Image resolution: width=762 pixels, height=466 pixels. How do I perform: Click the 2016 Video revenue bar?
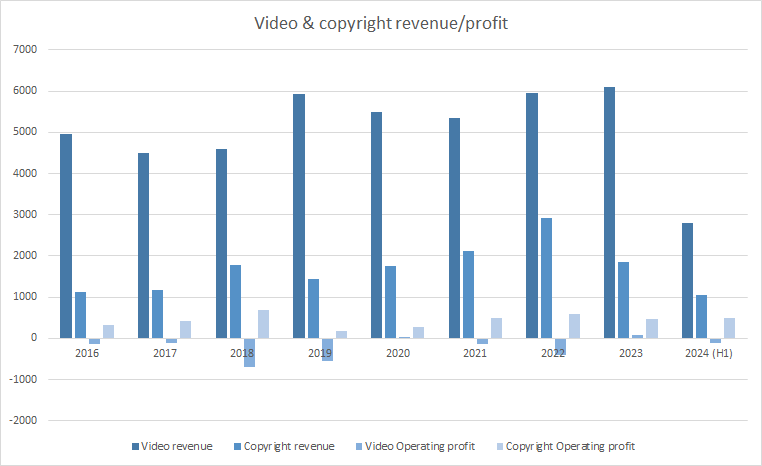pos(66,236)
